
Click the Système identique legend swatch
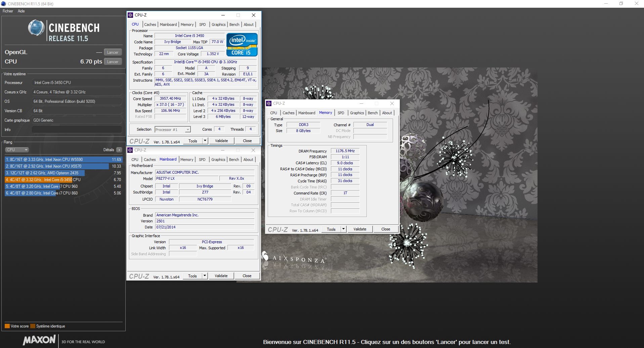coord(33,326)
